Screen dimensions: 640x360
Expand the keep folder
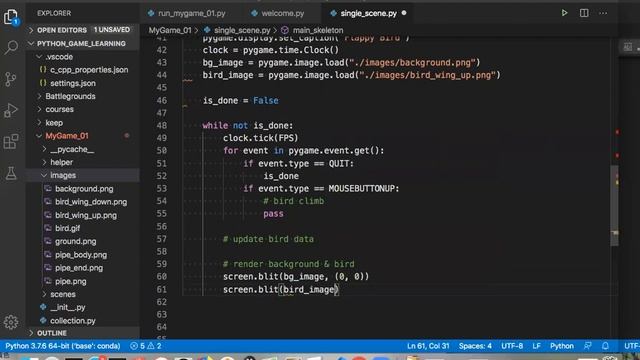(83, 122)
